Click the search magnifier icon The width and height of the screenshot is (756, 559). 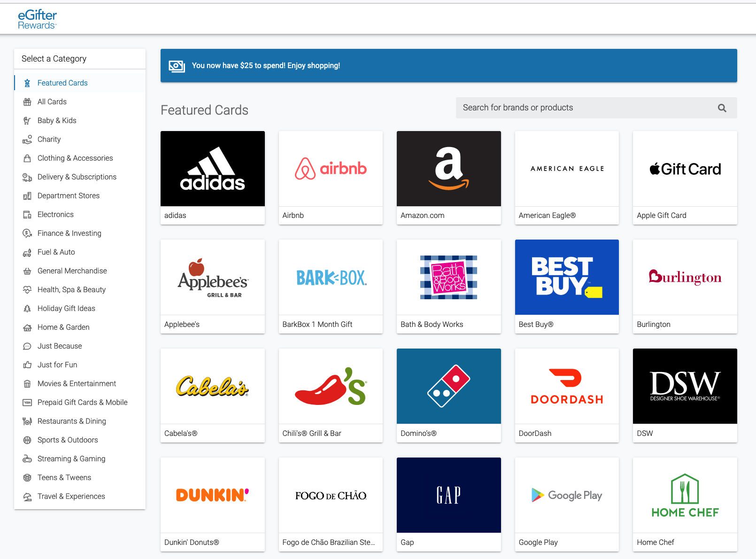(x=722, y=108)
